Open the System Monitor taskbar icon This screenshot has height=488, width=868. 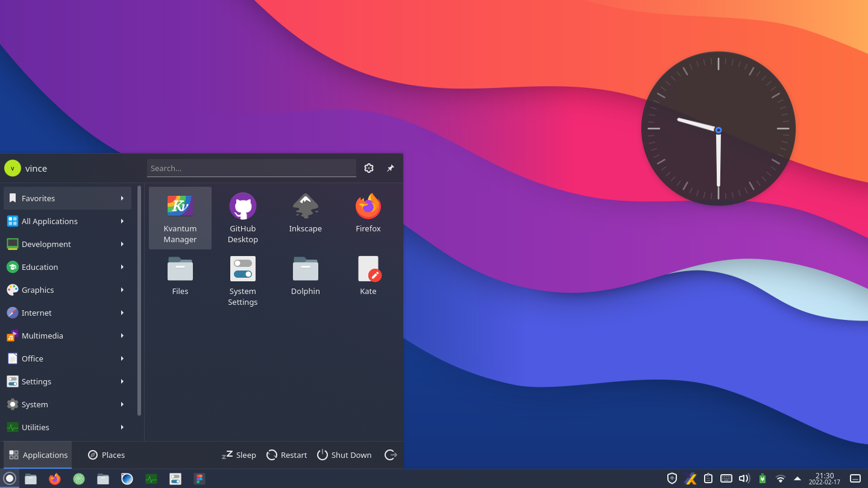[151, 479]
